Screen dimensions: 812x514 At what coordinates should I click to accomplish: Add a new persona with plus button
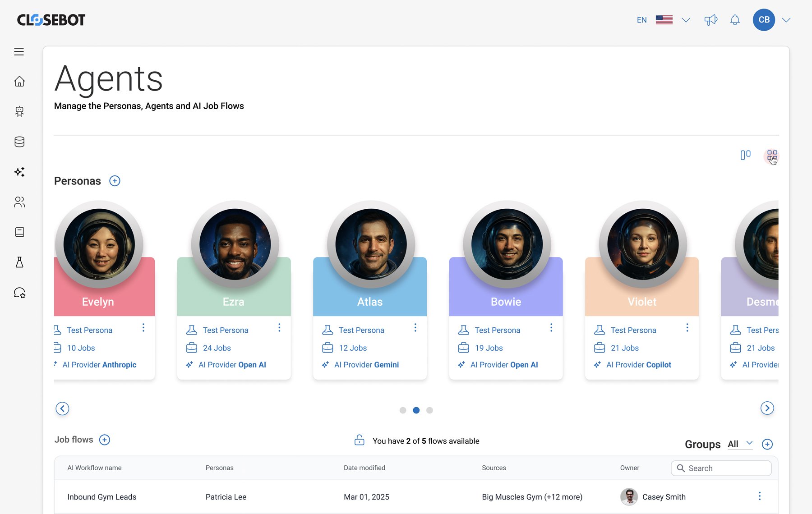click(x=115, y=181)
